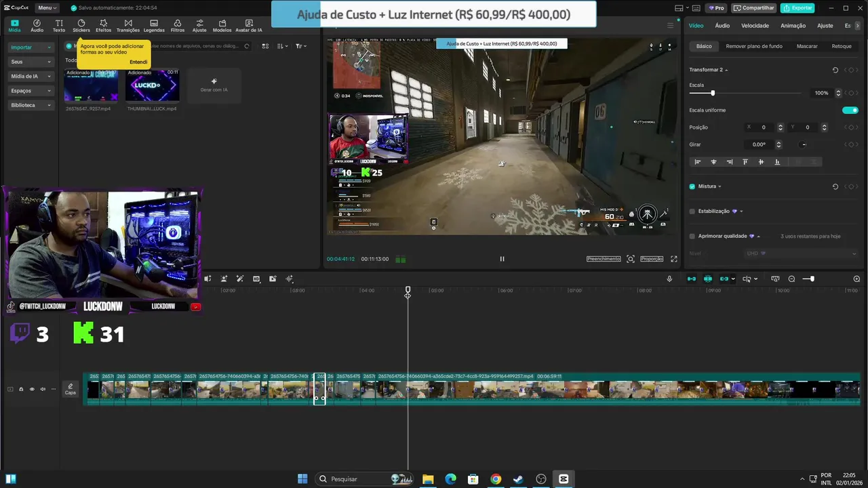Expand the Espaços section

click(31, 91)
